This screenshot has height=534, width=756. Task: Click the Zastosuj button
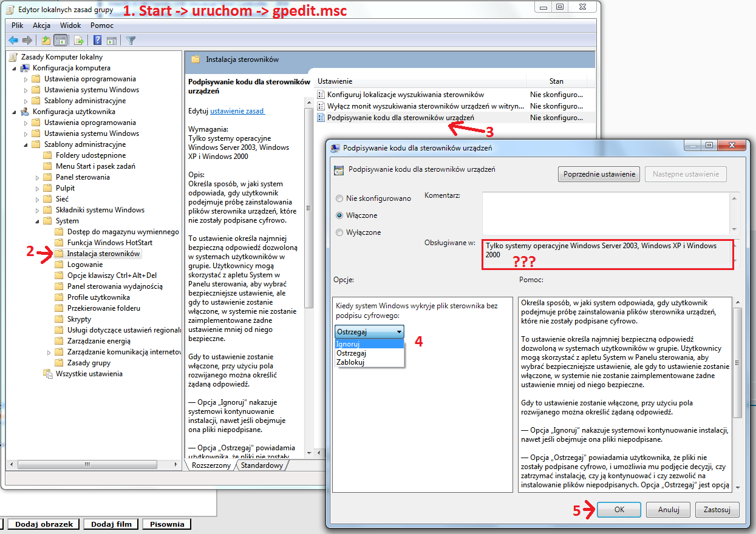point(717,510)
